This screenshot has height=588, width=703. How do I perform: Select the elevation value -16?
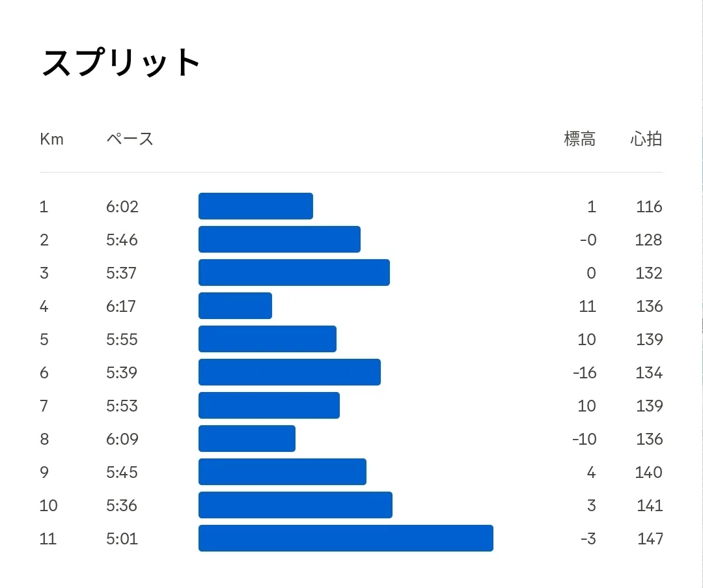pyautogui.click(x=585, y=372)
